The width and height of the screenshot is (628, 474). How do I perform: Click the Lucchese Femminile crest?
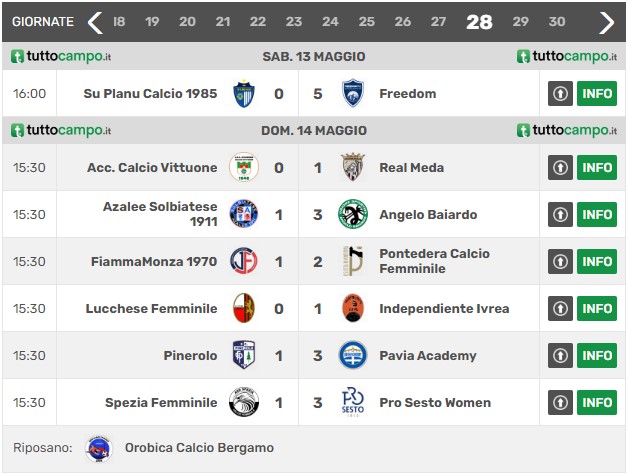(x=244, y=308)
